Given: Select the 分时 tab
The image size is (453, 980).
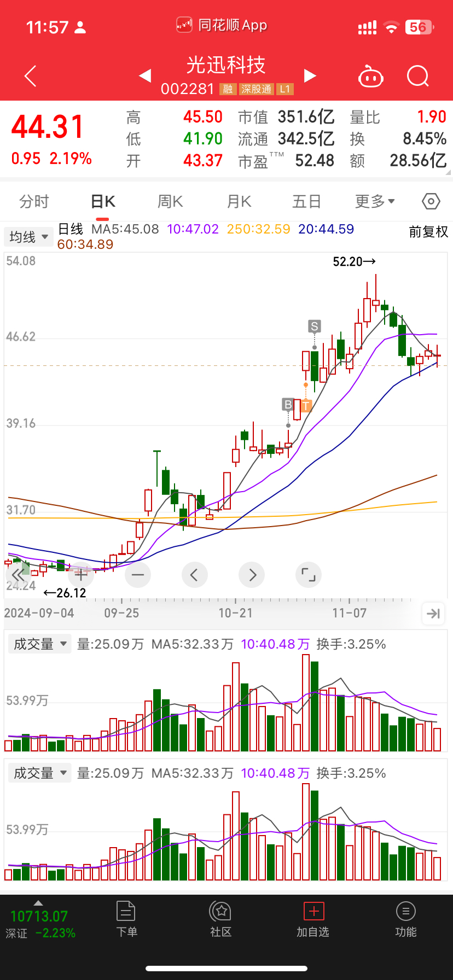Looking at the screenshot, I should click(34, 202).
